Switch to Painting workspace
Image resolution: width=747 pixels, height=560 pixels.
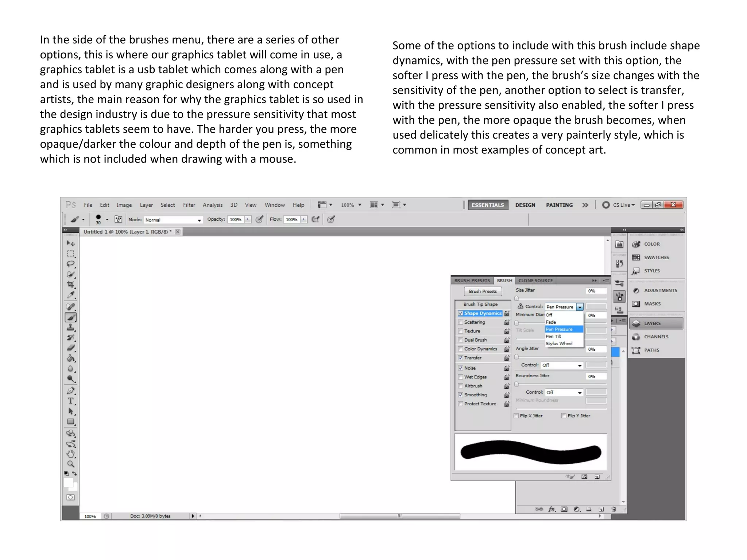pos(559,205)
